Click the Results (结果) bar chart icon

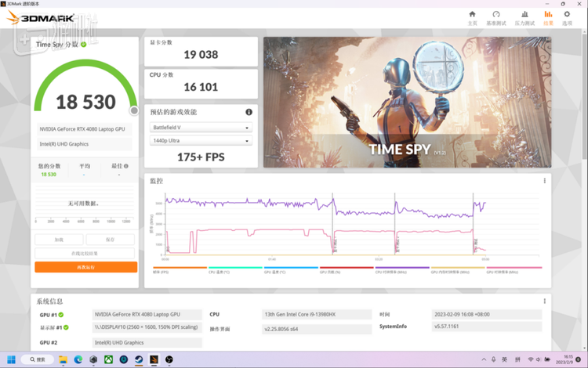[x=548, y=17]
